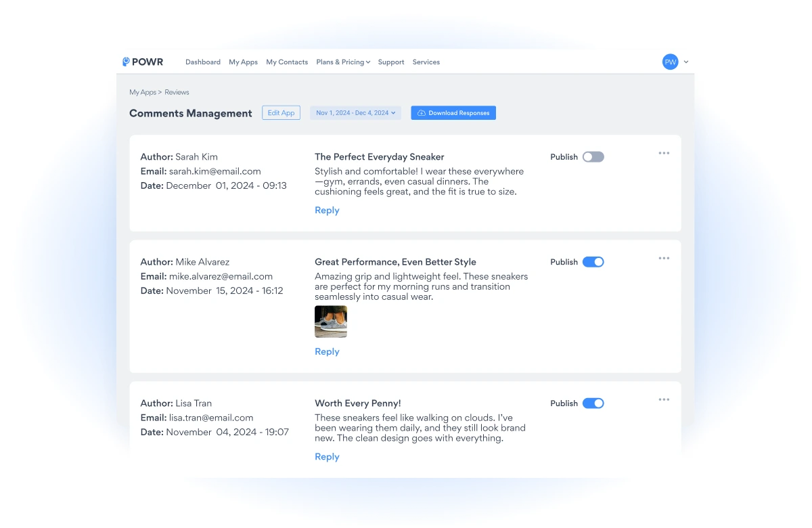Click the POWR logo icon

pos(126,62)
